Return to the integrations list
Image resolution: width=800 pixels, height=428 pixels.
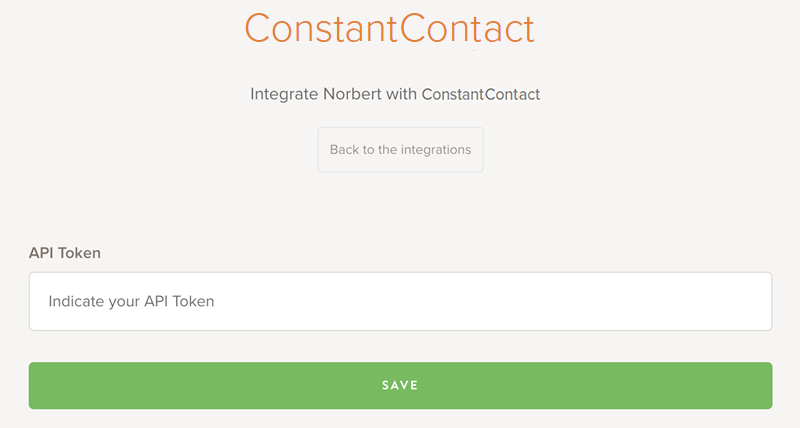pyautogui.click(x=400, y=150)
